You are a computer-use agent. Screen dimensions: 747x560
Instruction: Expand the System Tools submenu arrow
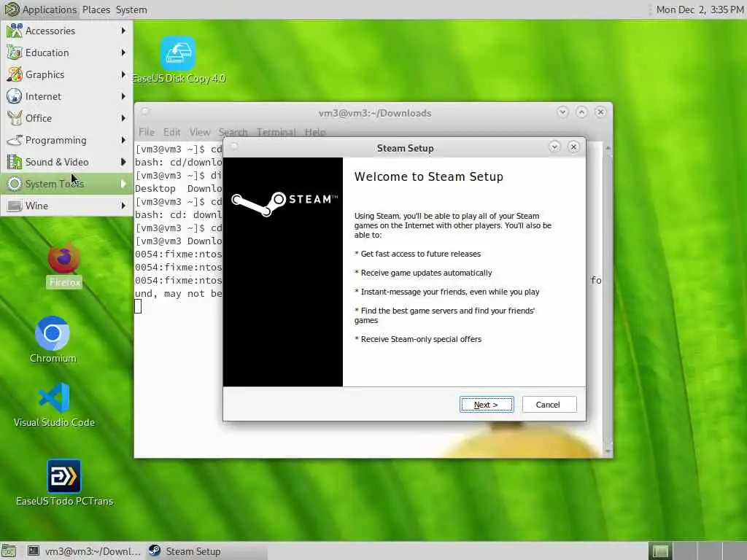(123, 184)
